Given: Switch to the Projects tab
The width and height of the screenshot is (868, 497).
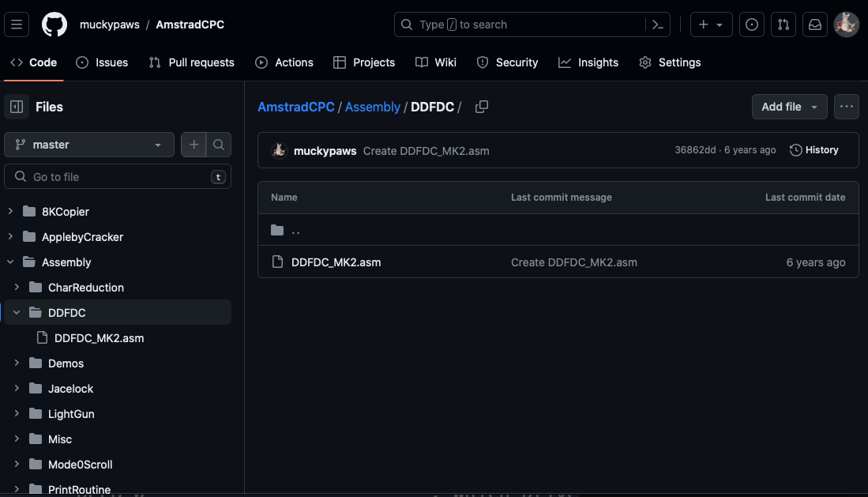Looking at the screenshot, I should (364, 62).
